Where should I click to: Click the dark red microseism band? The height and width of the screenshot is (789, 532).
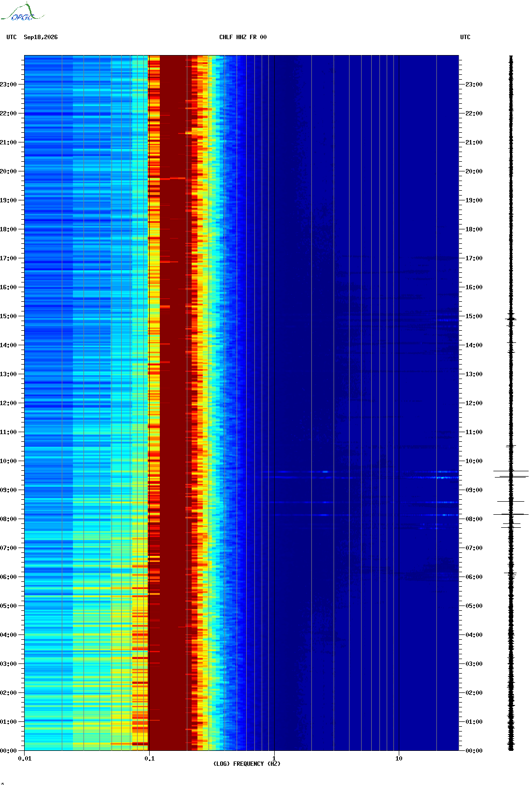[173, 403]
